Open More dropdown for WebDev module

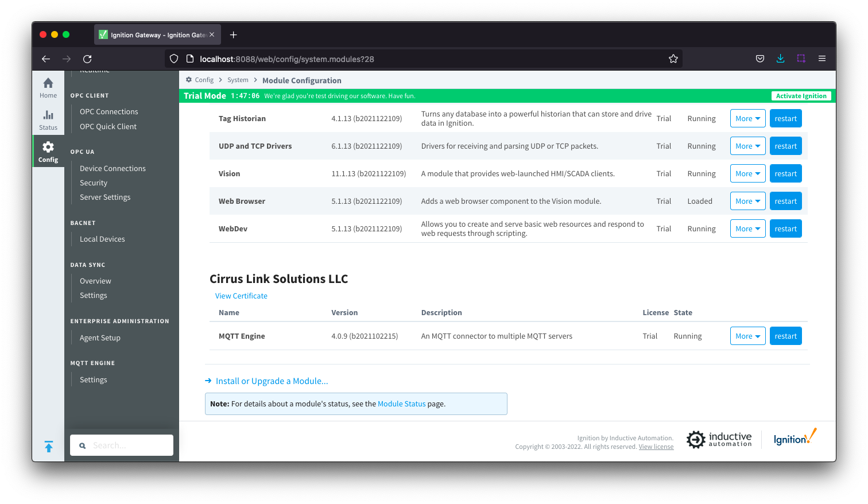pyautogui.click(x=748, y=229)
